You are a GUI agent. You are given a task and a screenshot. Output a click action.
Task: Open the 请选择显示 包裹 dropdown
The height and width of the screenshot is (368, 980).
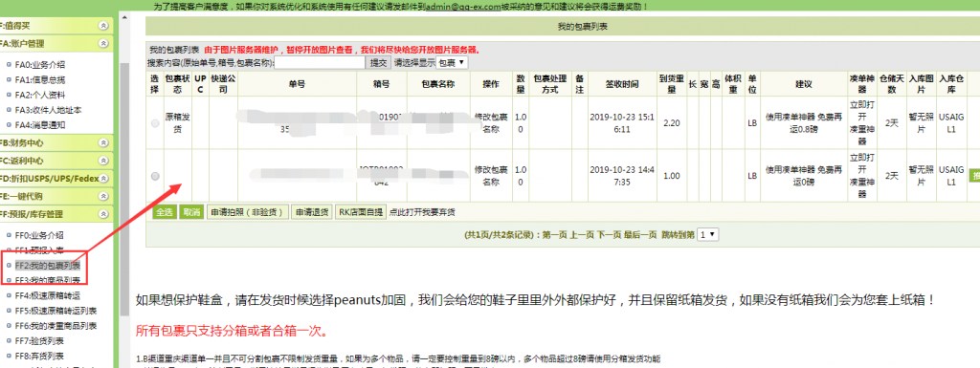click(452, 62)
